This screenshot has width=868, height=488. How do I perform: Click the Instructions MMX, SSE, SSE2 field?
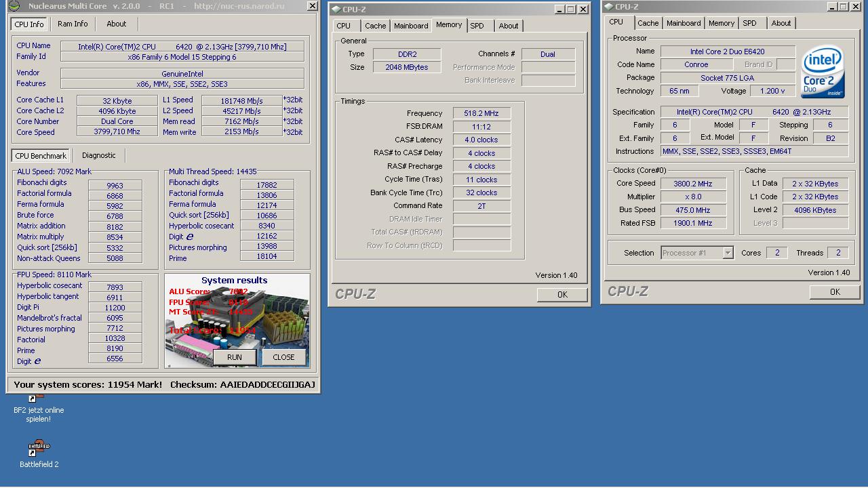(x=754, y=152)
